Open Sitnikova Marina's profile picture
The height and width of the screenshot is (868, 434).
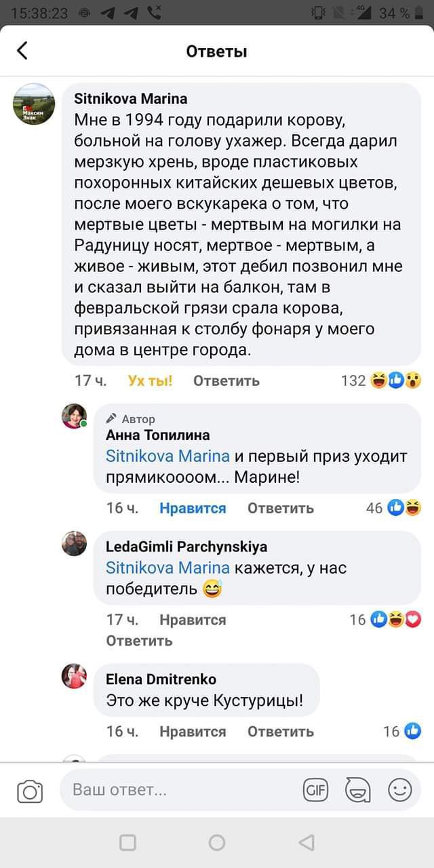pyautogui.click(x=35, y=104)
